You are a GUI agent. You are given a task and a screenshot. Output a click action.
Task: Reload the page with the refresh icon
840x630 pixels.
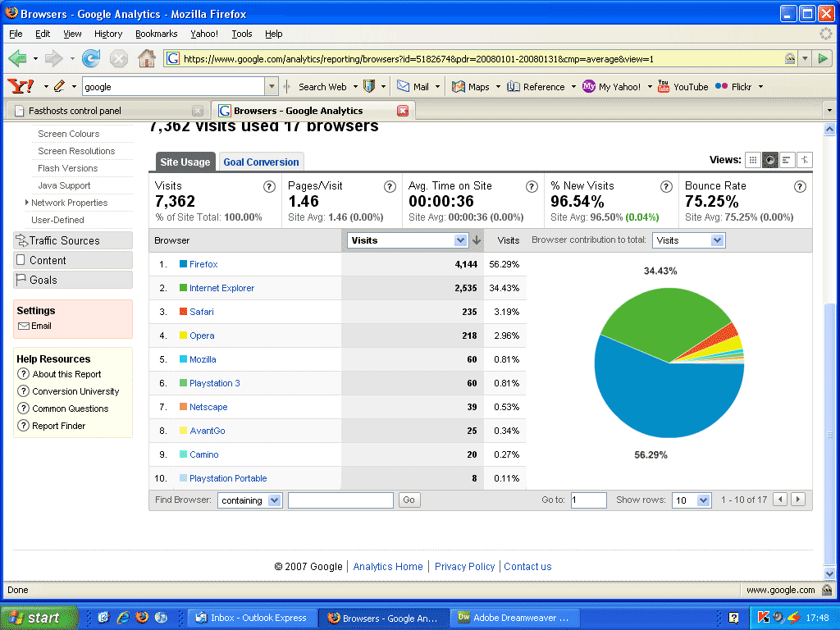91,58
